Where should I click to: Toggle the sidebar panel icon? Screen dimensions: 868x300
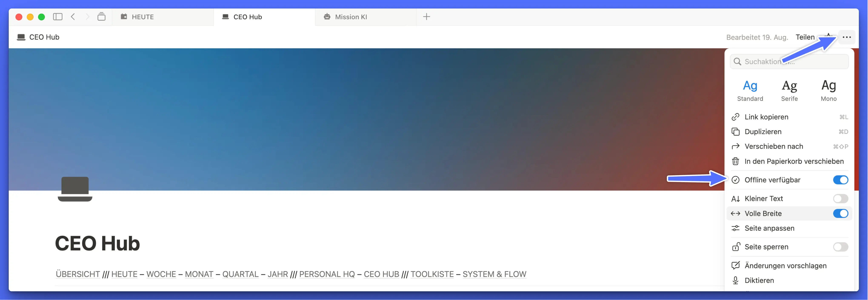coord(58,17)
